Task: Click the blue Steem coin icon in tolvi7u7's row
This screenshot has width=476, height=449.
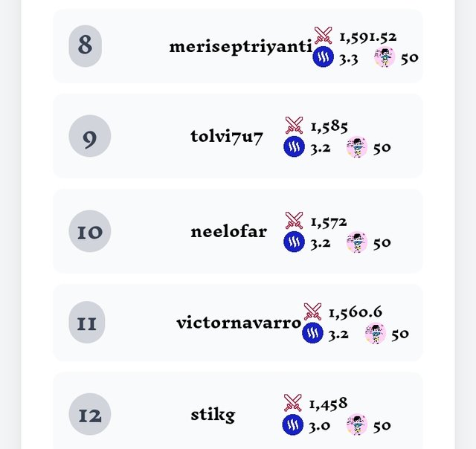Action: [294, 146]
